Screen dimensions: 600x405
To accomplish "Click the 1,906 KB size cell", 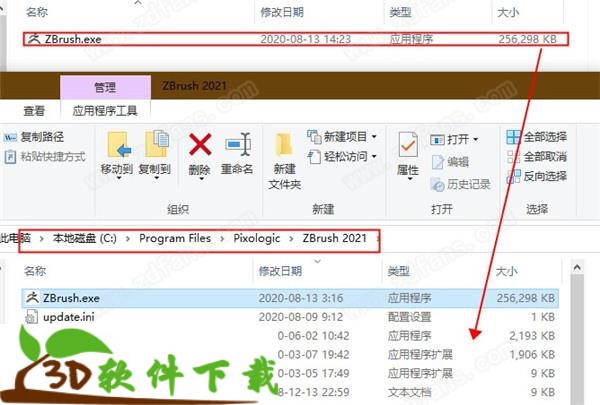I will click(532, 354).
